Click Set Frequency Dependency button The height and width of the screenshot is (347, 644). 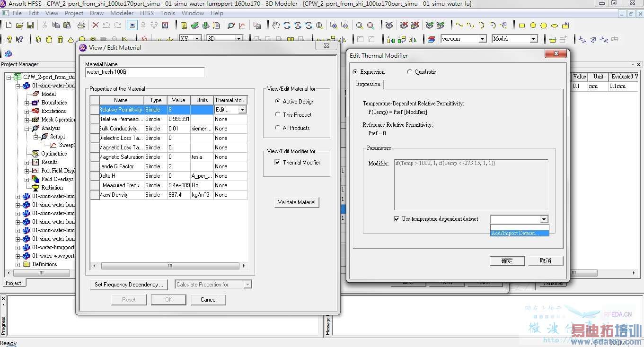pyautogui.click(x=129, y=285)
